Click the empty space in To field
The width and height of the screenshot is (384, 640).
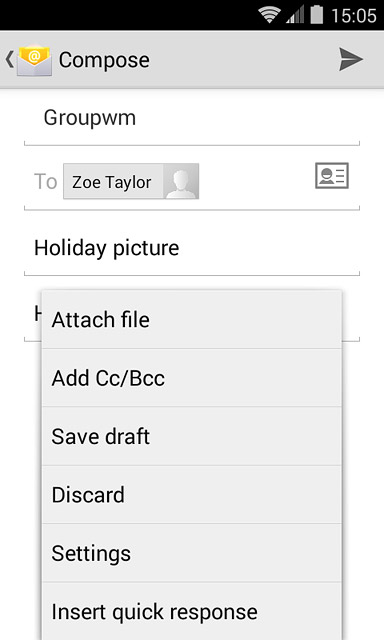256,182
